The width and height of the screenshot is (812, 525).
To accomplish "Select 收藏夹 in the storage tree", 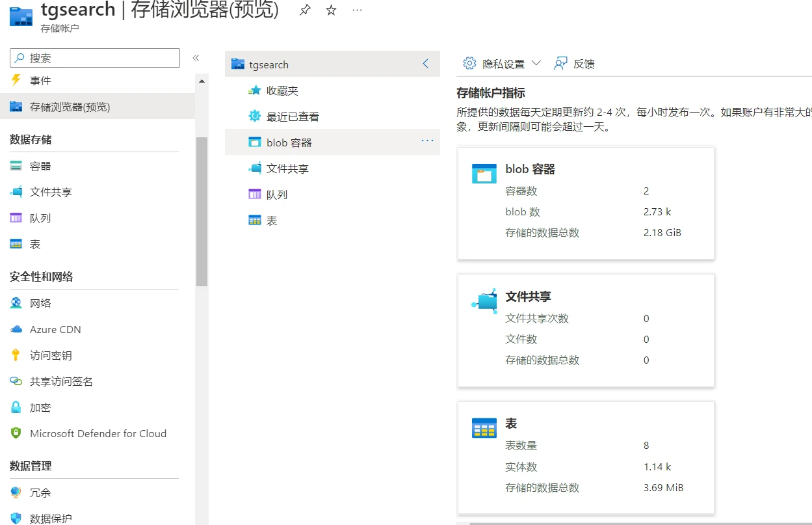I will tap(282, 91).
